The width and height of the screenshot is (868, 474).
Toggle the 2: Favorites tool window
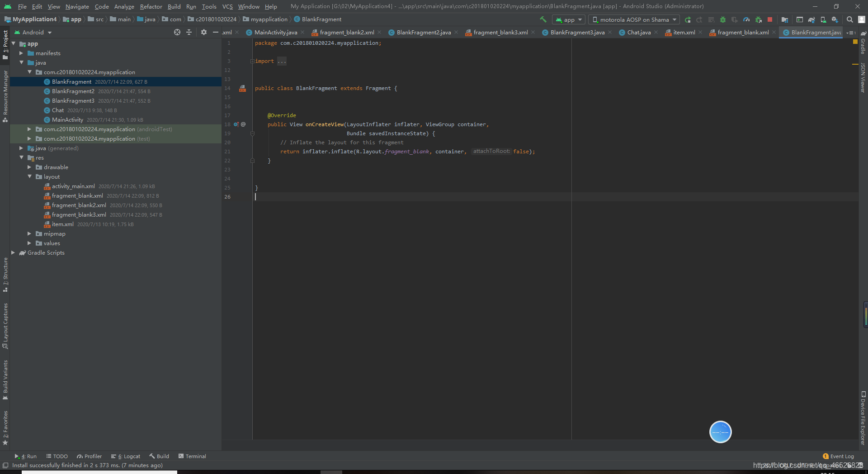[x=5, y=427]
